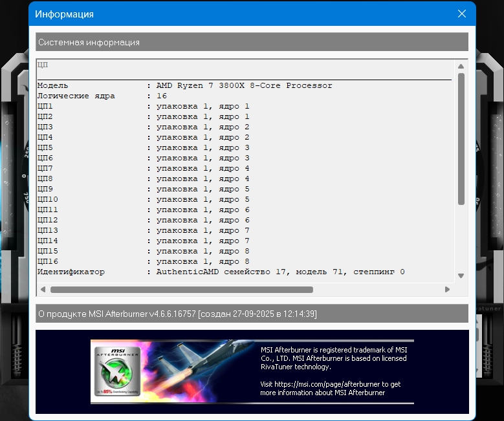
Task: Click the ЦП4 row
Action: click(144, 137)
